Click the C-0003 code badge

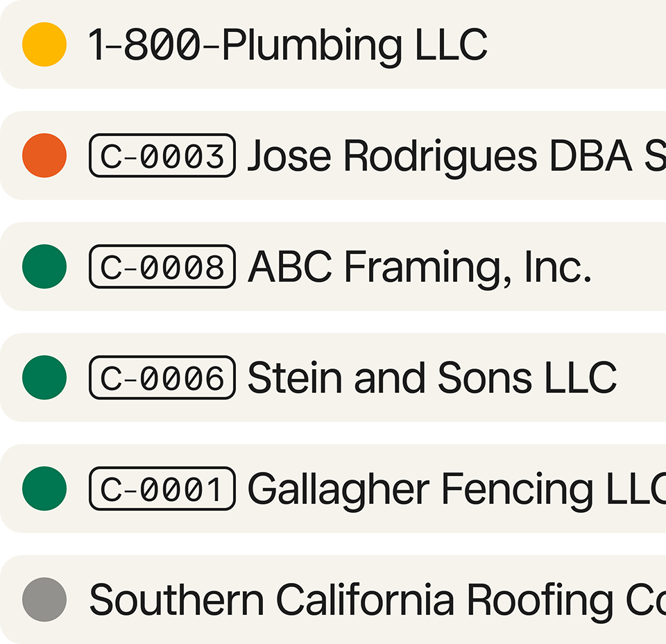(162, 155)
